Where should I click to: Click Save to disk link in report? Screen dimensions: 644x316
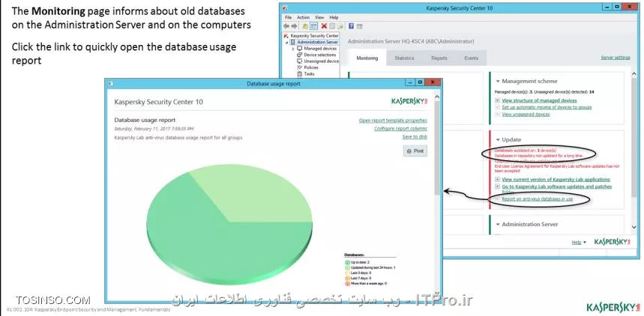click(415, 137)
